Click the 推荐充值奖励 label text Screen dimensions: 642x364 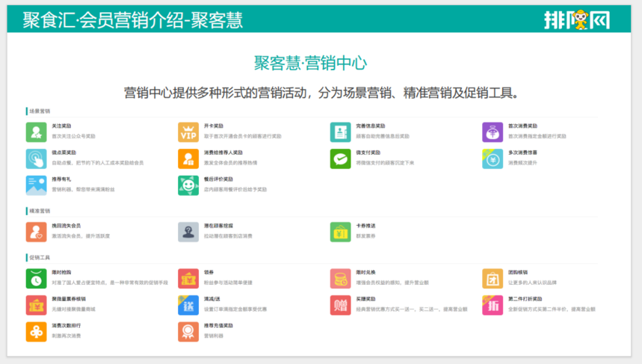tap(218, 326)
